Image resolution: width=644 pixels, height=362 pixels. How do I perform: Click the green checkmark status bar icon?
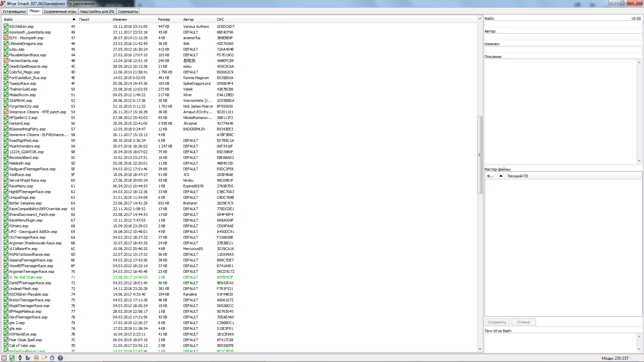12,358
